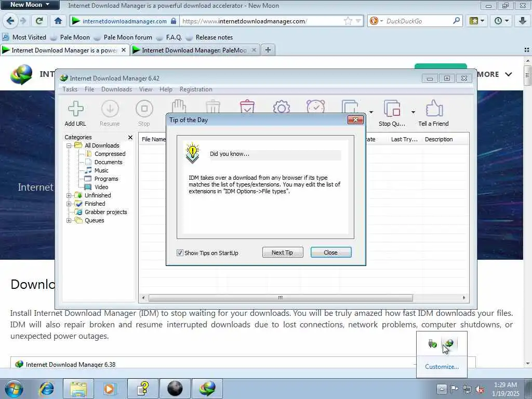
Task: Reload the page with refresh icon
Action: tap(39, 21)
